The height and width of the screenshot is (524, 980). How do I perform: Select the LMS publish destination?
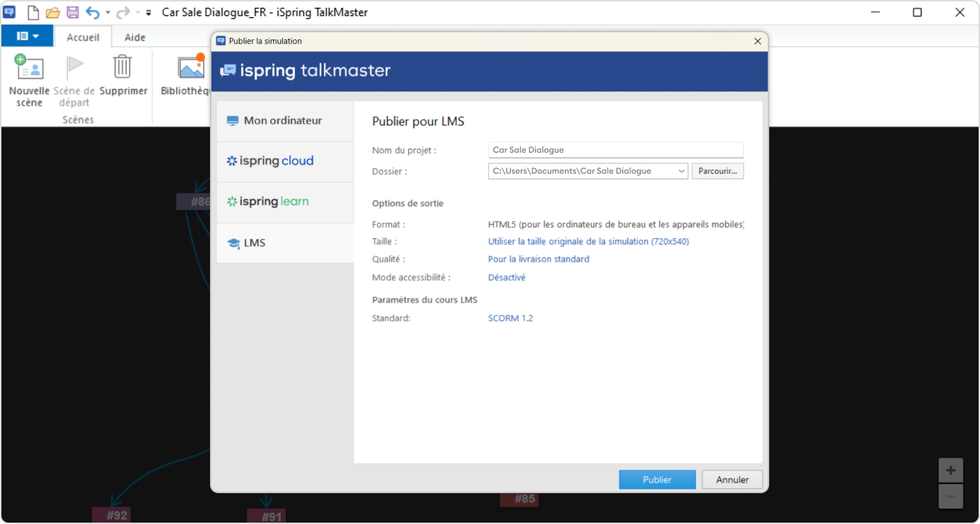click(x=285, y=243)
